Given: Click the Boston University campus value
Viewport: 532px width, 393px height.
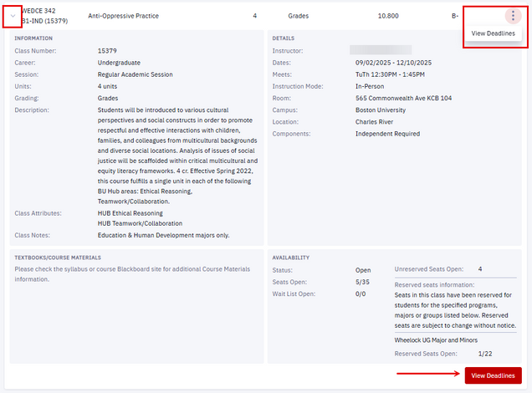Looking at the screenshot, I should tap(381, 110).
